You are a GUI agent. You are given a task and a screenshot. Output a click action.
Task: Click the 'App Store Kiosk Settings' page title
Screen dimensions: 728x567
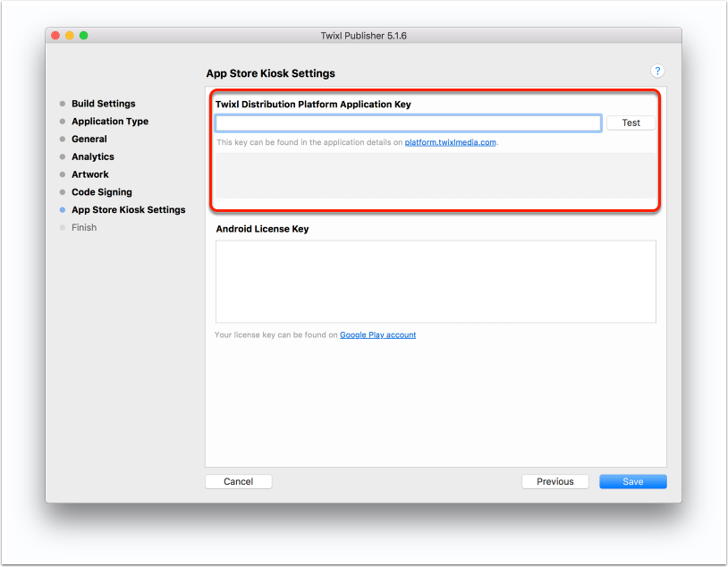click(270, 73)
